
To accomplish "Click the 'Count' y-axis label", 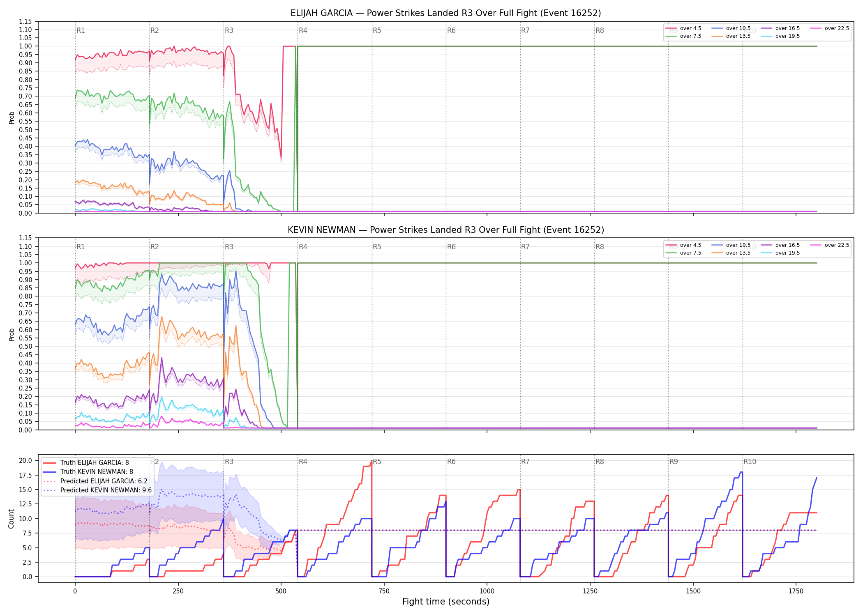I will pyautogui.click(x=11, y=519).
